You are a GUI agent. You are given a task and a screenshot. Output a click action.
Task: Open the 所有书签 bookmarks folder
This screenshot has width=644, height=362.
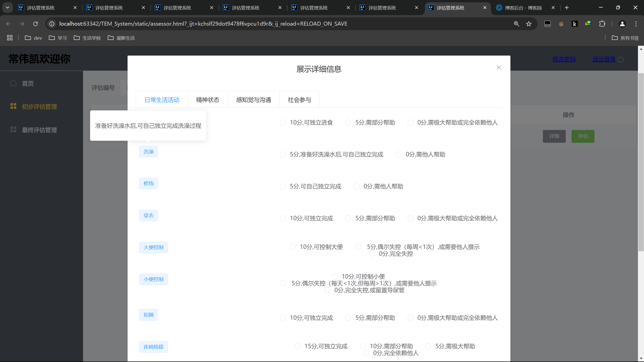tap(625, 38)
